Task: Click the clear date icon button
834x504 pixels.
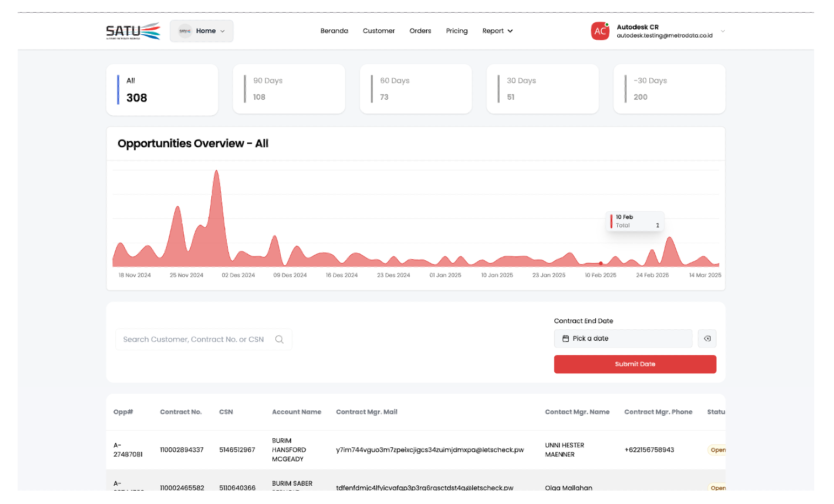Action: pyautogui.click(x=707, y=339)
